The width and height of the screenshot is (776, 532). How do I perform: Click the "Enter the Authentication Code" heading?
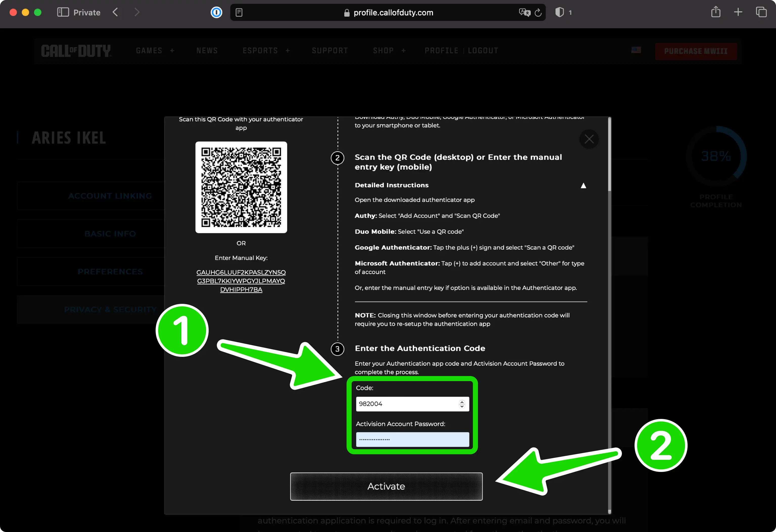tap(420, 348)
